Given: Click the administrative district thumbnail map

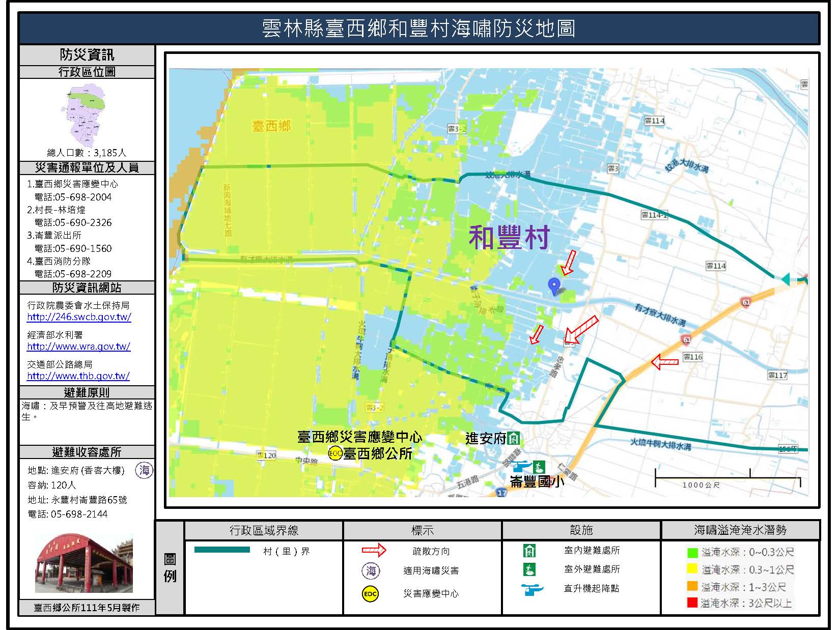Looking at the screenshot, I should [83, 116].
